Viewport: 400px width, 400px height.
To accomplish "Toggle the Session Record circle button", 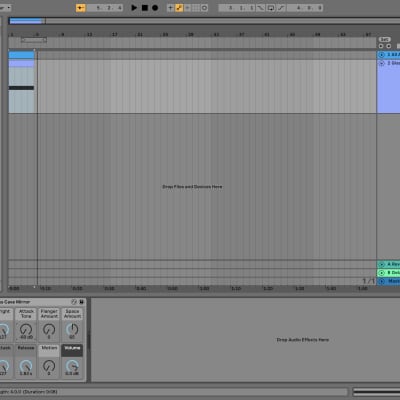I will click(204, 8).
